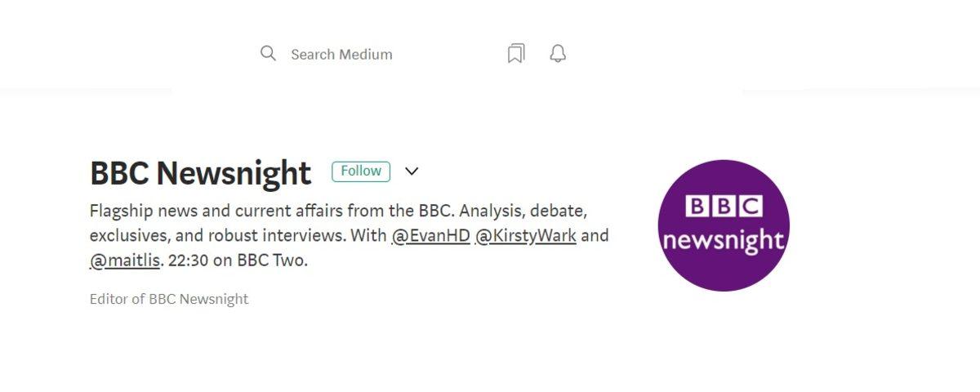This screenshot has width=980, height=392.
Task: Click the "22:30 on BBC Two" text
Action: [x=237, y=261]
